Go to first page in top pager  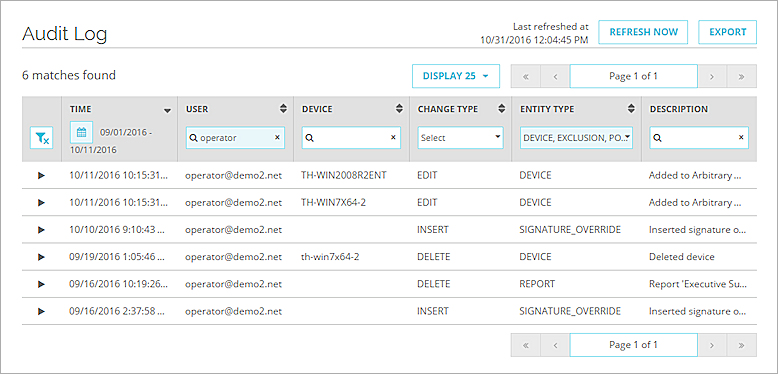click(x=525, y=76)
